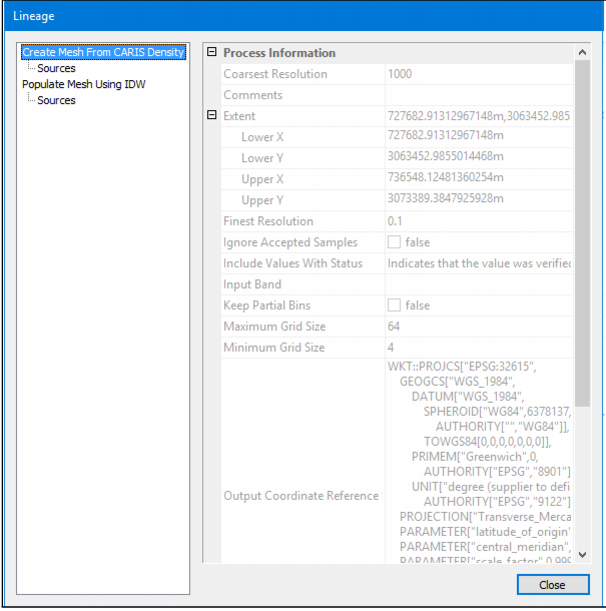Toggle Ignore Accepted Samples checkbox

pos(394,242)
